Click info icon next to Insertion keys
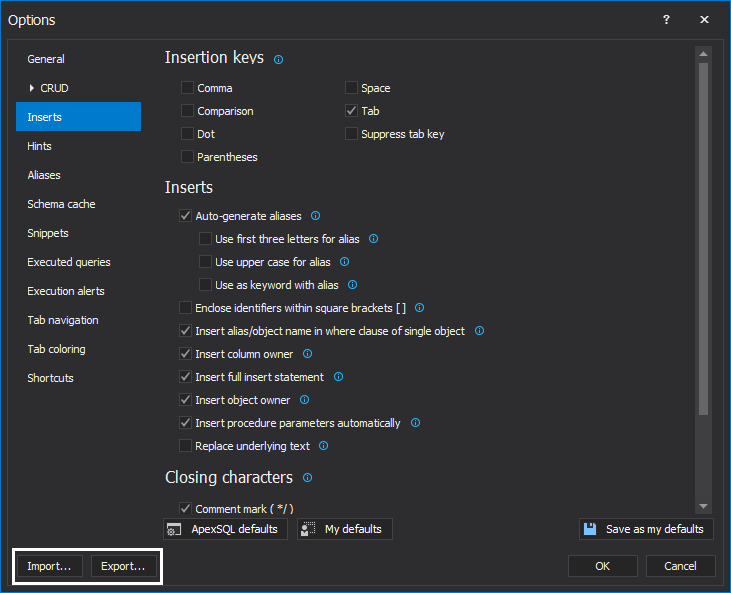 point(278,60)
